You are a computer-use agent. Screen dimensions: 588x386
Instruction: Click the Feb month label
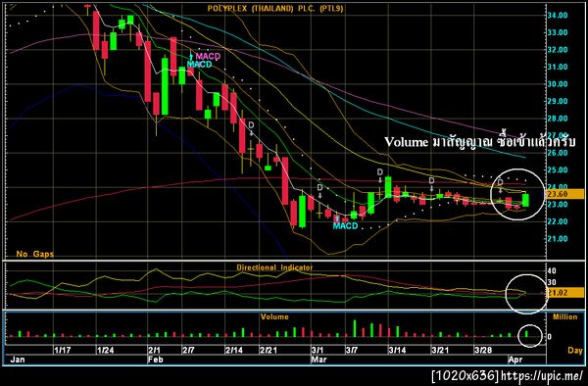click(x=155, y=360)
